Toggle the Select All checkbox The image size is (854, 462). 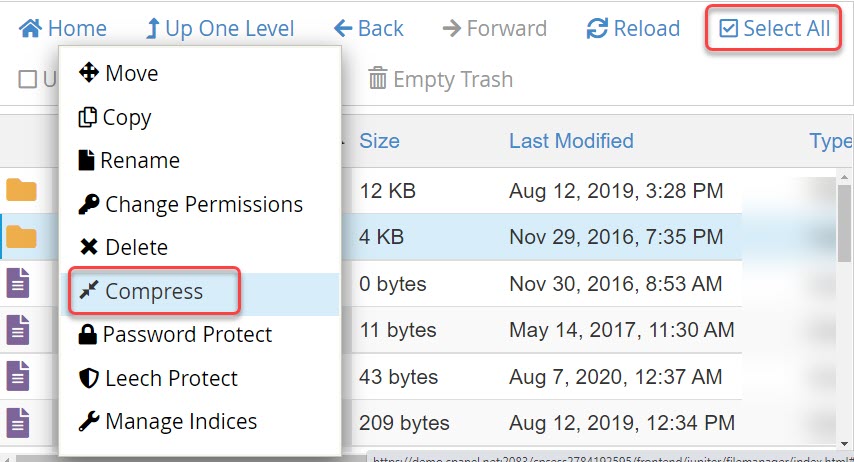coord(729,29)
